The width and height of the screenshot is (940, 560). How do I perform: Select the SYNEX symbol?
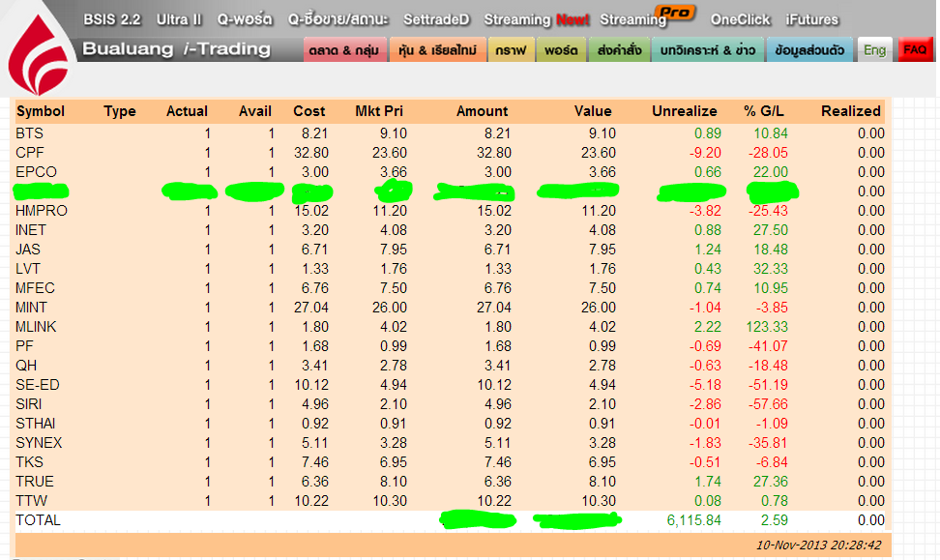click(x=39, y=442)
